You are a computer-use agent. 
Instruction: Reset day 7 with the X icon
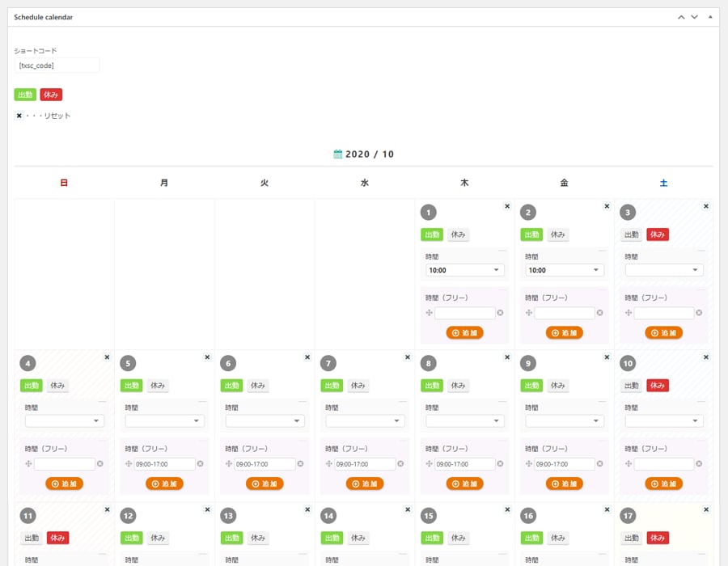click(x=407, y=357)
